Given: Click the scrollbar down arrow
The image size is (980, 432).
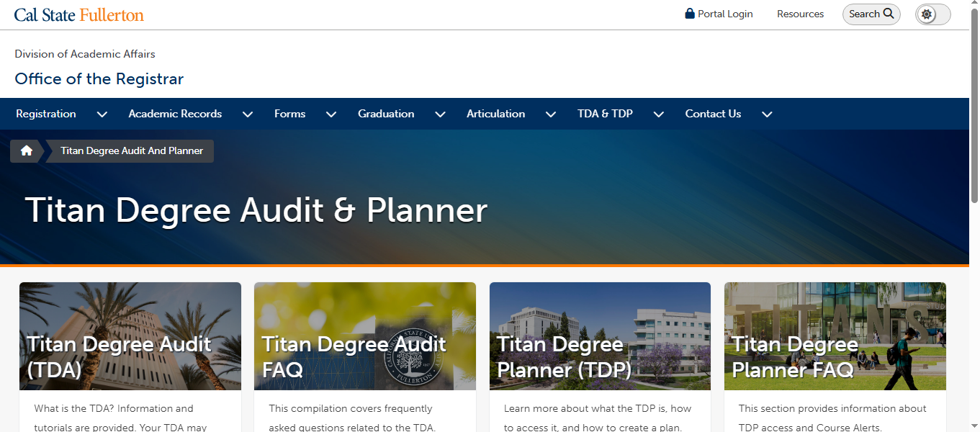Looking at the screenshot, I should [974, 426].
